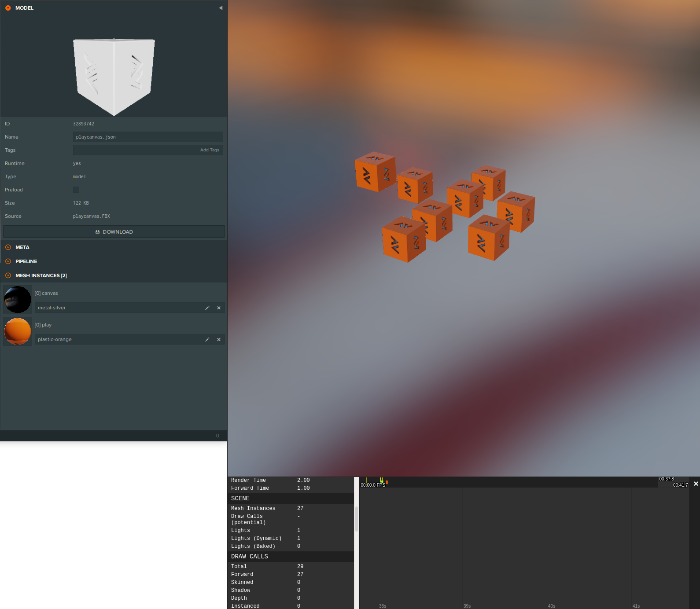Collapse the MODEL section header icon

click(8, 8)
